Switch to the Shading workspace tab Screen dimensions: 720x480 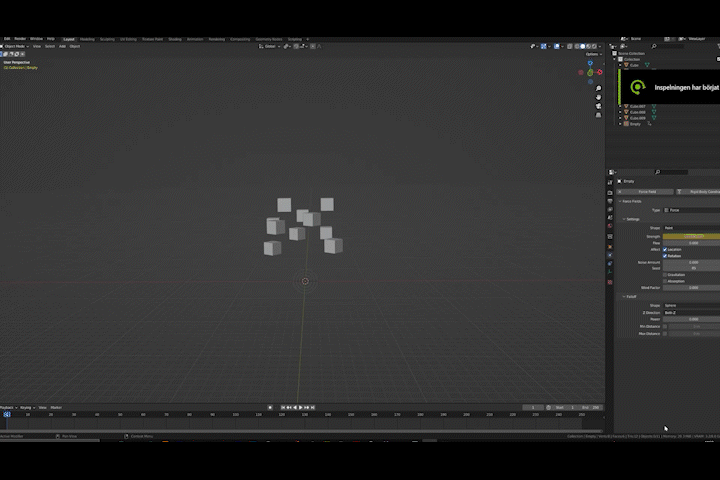click(175, 40)
